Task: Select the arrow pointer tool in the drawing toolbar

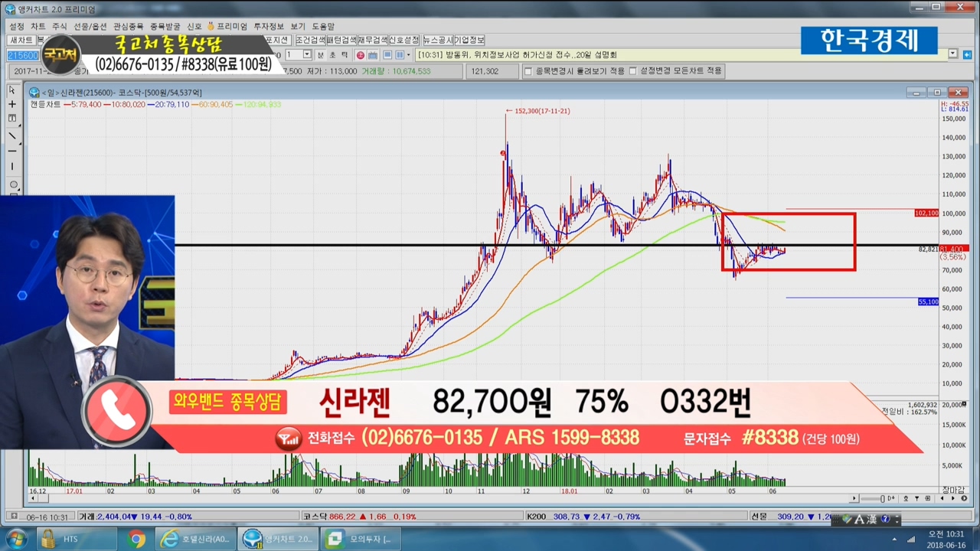Action: (12, 90)
